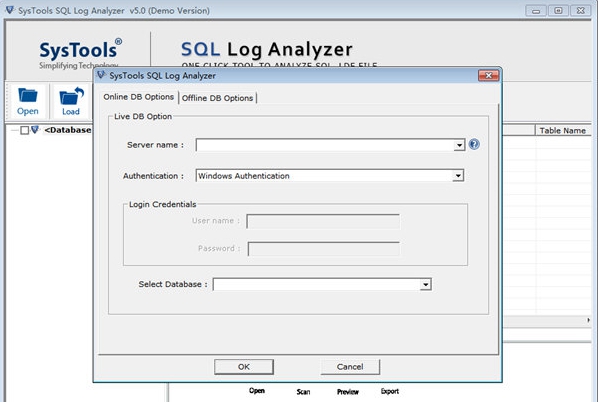Click the horizontal scrollbar right arrow
598x402 pixels.
click(x=588, y=320)
